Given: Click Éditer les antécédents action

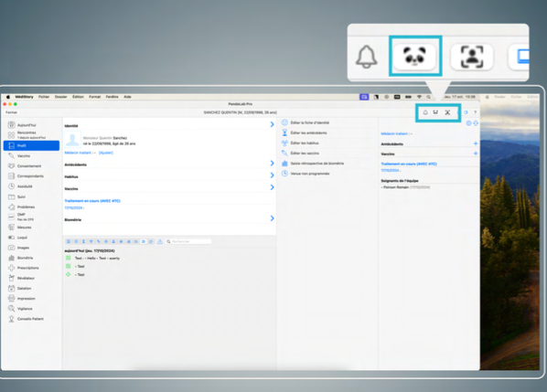Looking at the screenshot, I should click(x=309, y=132).
